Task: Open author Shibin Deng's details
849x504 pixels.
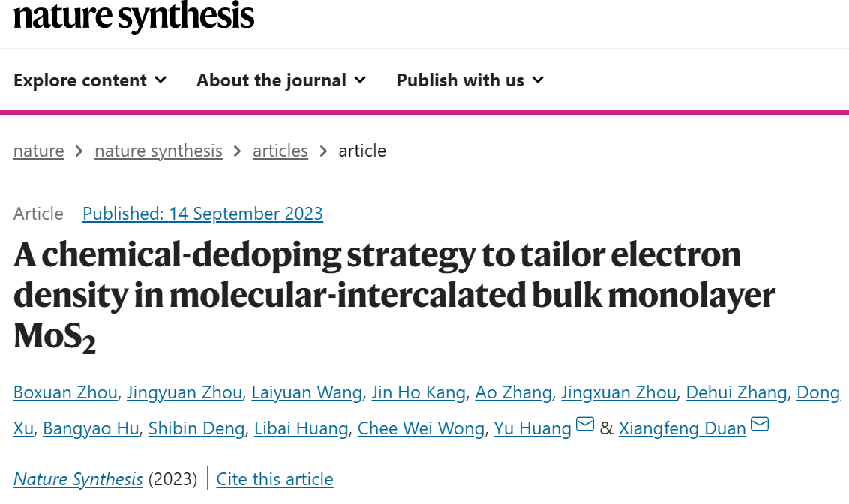Action: (196, 428)
